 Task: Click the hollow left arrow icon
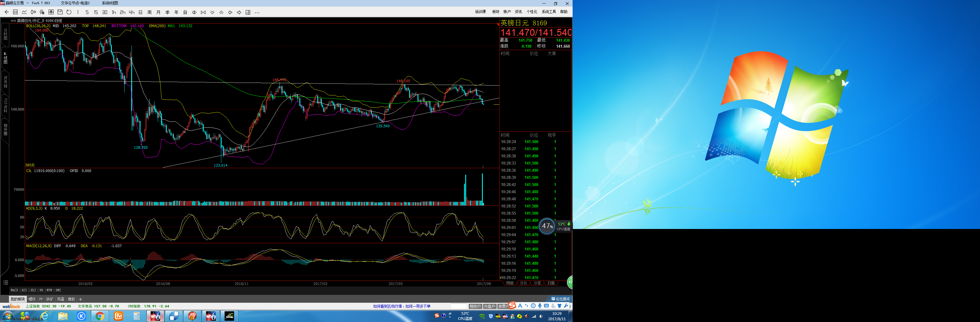click(230, 12)
